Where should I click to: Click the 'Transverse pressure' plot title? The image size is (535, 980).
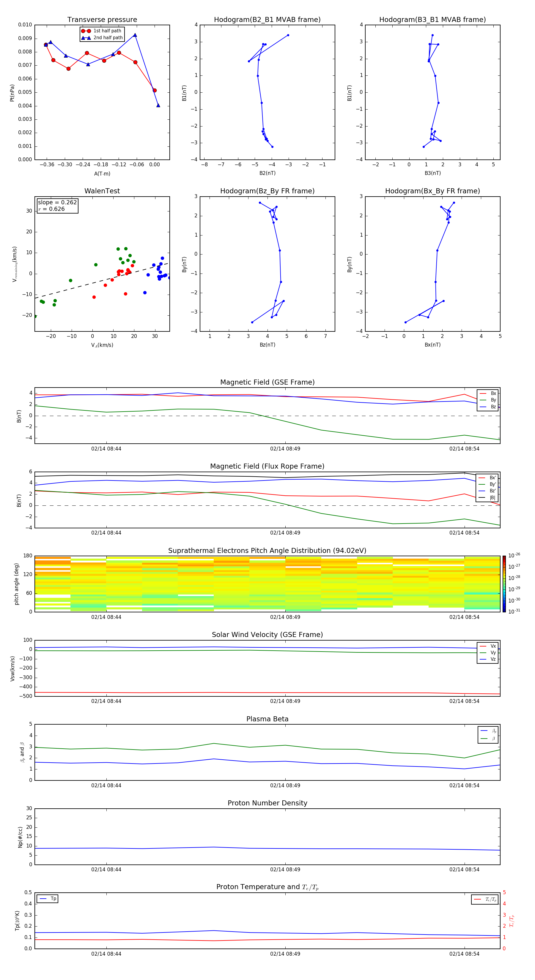102,20
